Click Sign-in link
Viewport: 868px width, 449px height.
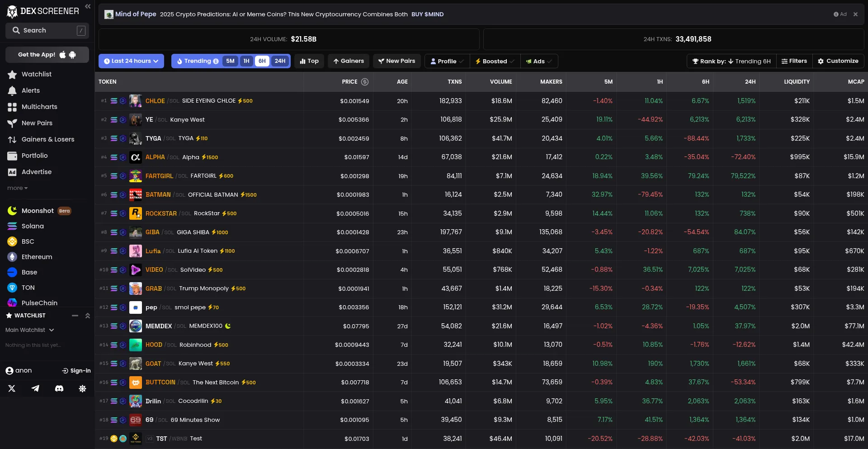click(76, 371)
